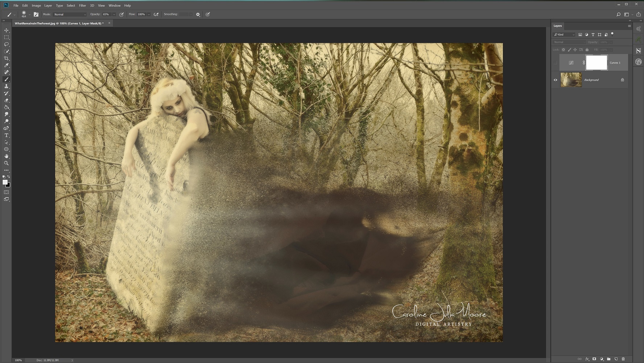Click the Curves 1 layer name
The image size is (644, 363).
point(615,63)
